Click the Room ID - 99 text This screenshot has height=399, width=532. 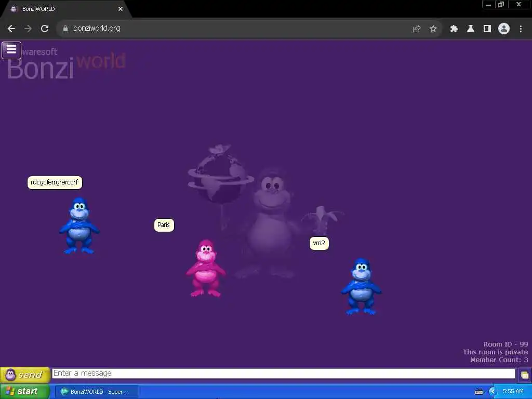pos(506,344)
